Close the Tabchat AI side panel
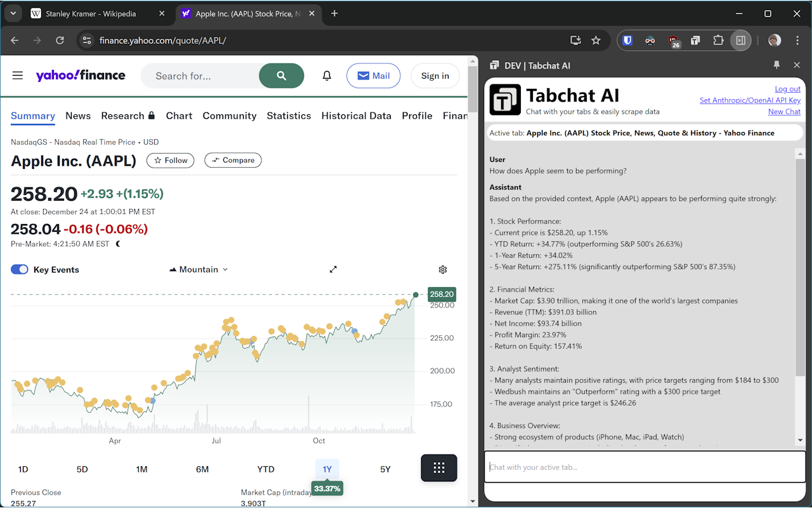 [x=797, y=65]
